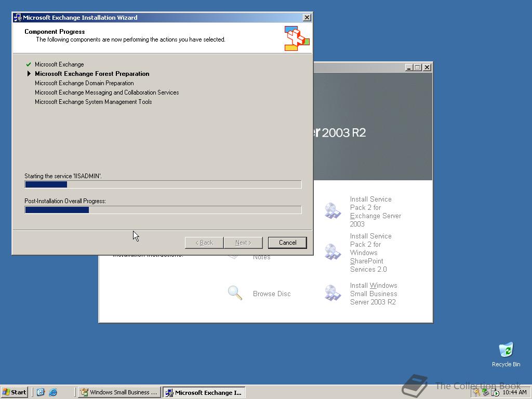532x399 pixels.
Task: Select Microsoft Exchange Domain Preparation row
Action: click(84, 83)
